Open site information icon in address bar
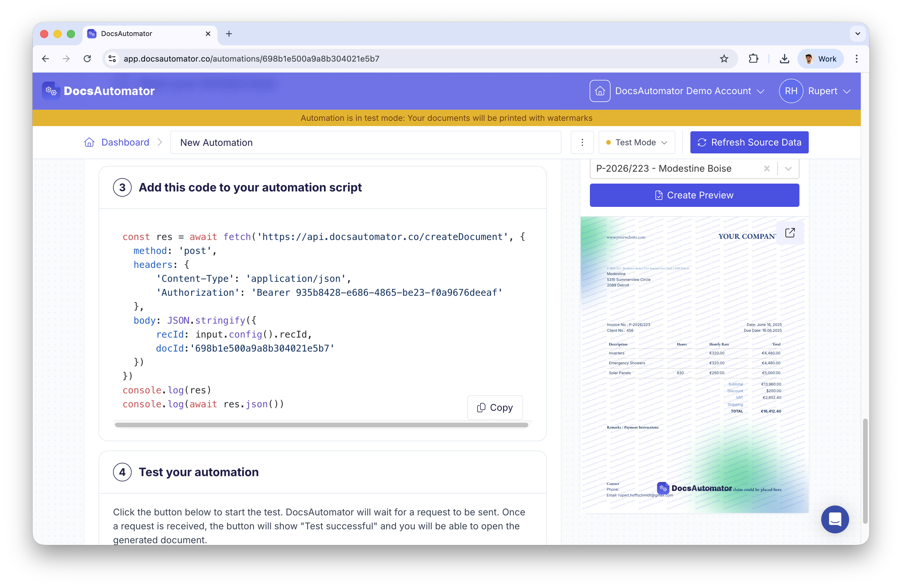The height and width of the screenshot is (588, 902). coord(112,59)
